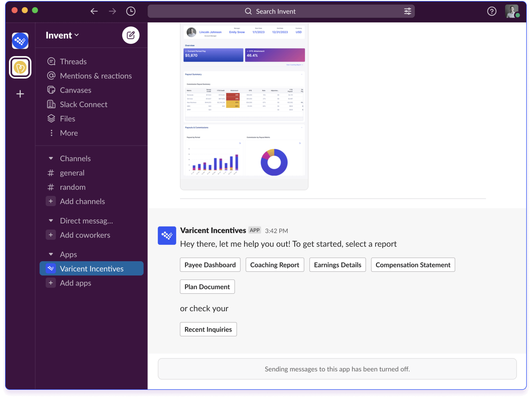Switch to the #general channel
Screen dimensions: 532x399
pyautogui.click(x=72, y=173)
